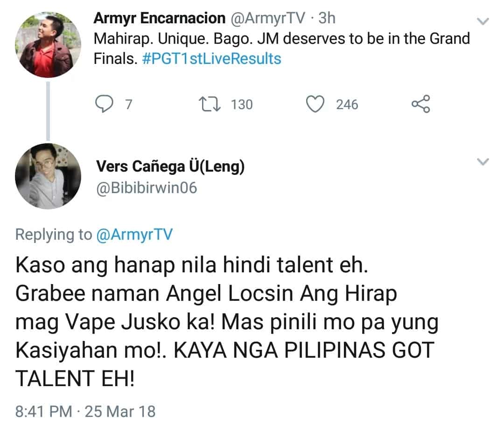Open Vers Cañega's profile avatar
This screenshot has height=430, width=504.
coord(48,176)
